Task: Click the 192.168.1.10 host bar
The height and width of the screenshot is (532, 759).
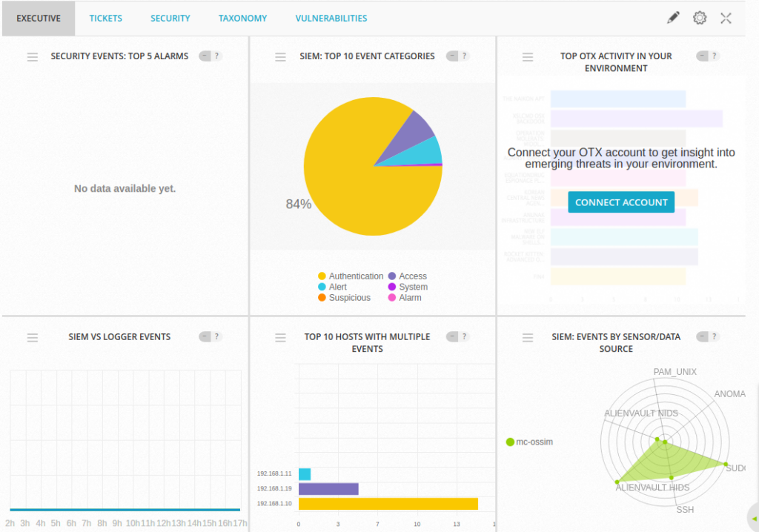Action: click(388, 504)
